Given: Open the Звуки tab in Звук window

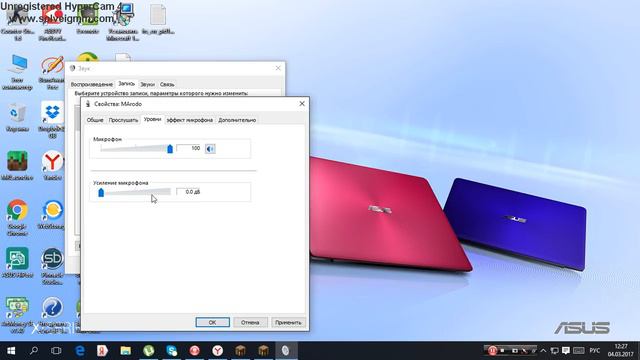Looking at the screenshot, I should coord(147,84).
